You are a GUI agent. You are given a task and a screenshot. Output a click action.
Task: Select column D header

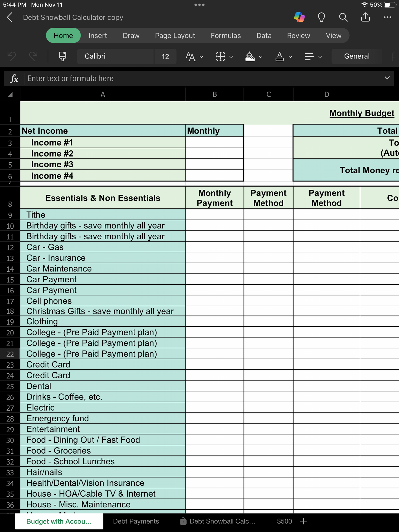(327, 94)
